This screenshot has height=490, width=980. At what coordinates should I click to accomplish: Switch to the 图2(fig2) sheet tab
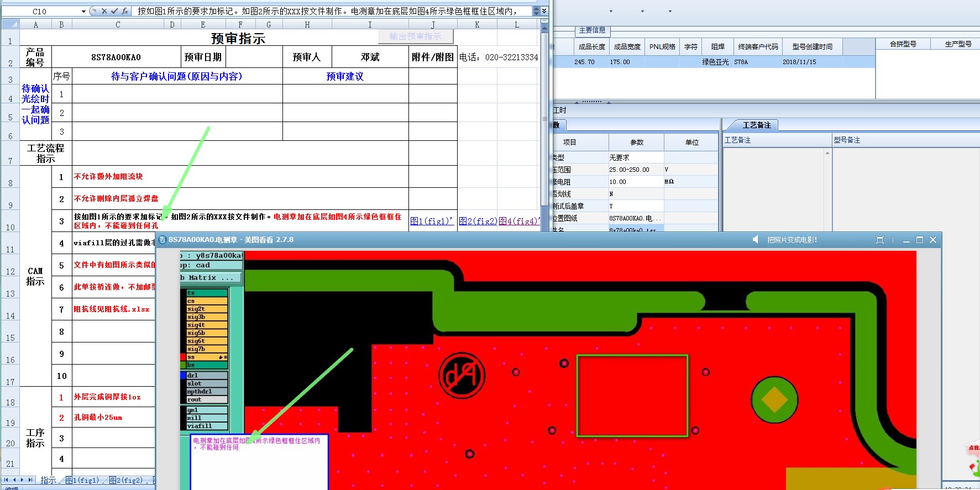(x=126, y=480)
